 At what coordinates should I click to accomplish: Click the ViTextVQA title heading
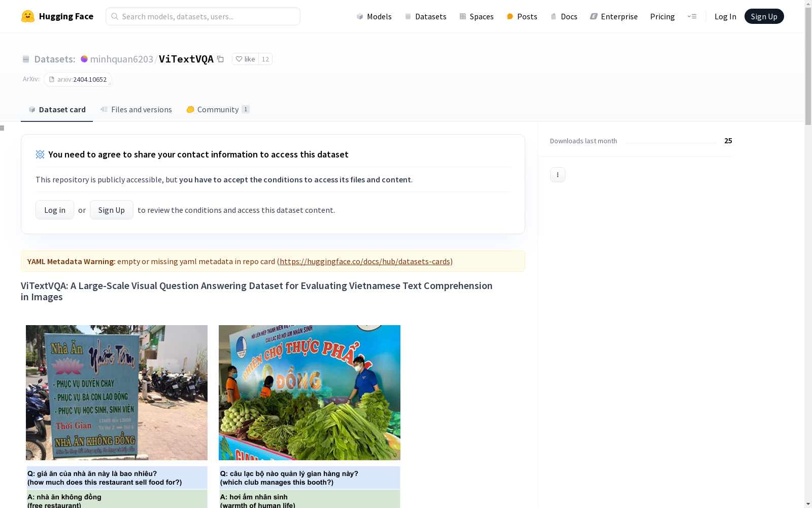(x=257, y=291)
